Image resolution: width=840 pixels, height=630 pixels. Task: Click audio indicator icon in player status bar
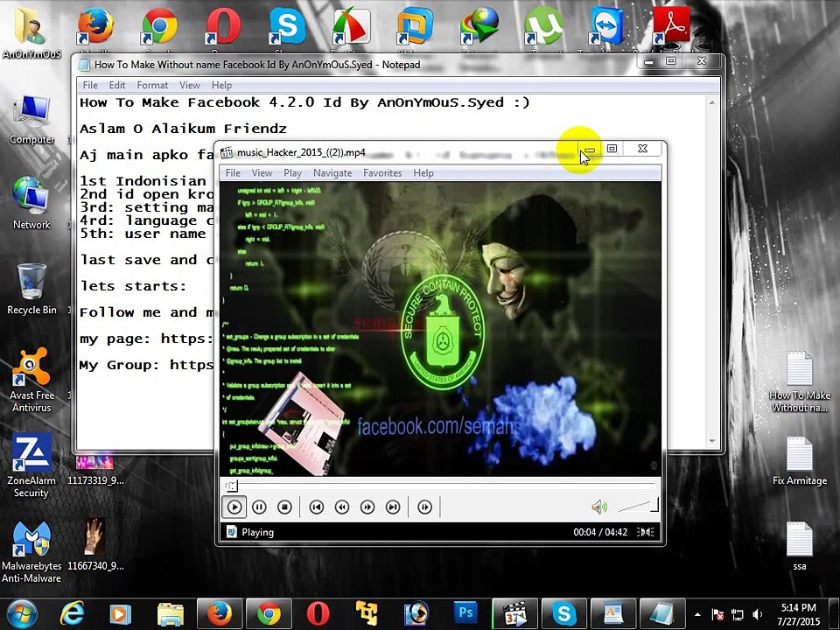[x=645, y=532]
